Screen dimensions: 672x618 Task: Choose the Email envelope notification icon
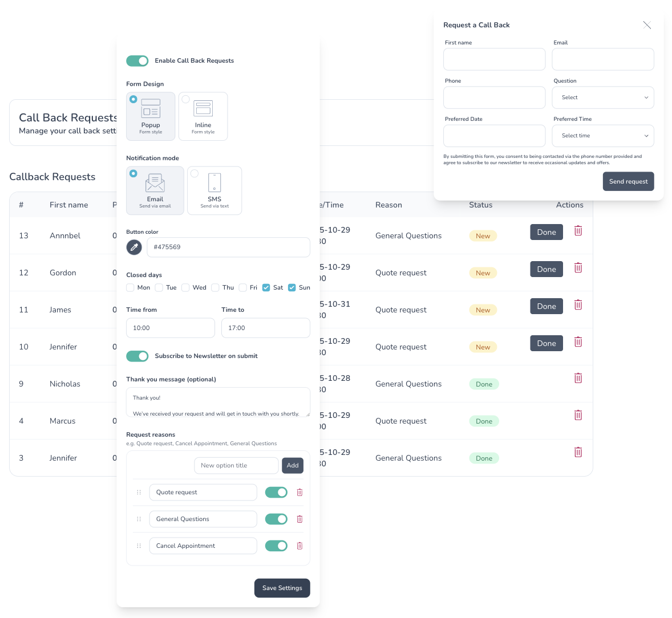(155, 184)
